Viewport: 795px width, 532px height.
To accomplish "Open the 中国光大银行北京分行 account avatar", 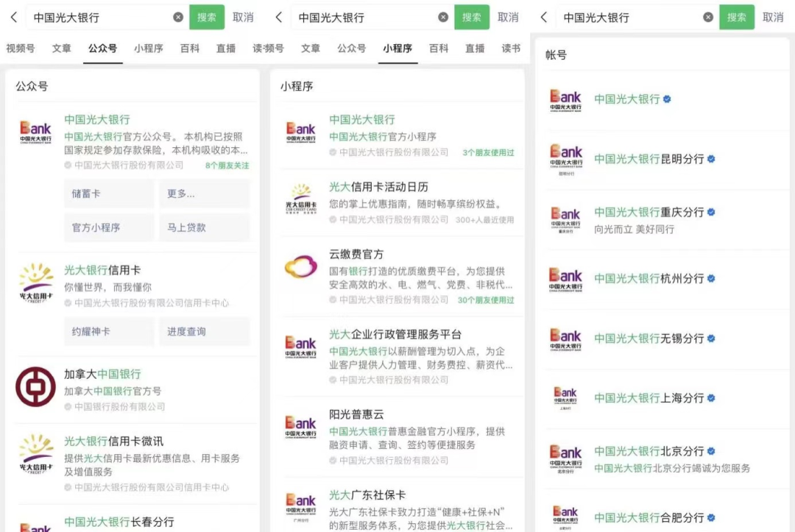I will click(x=566, y=458).
